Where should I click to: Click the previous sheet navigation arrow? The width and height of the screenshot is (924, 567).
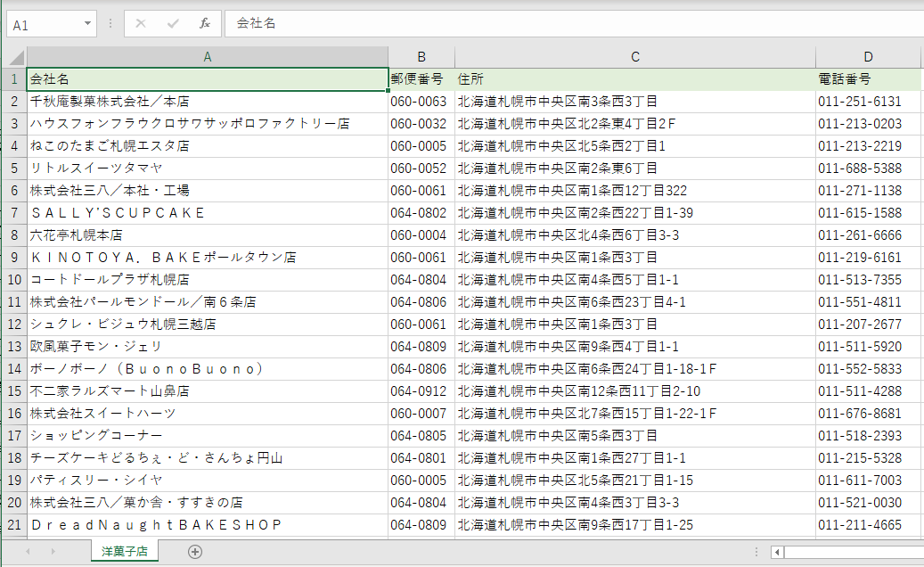coord(28,552)
